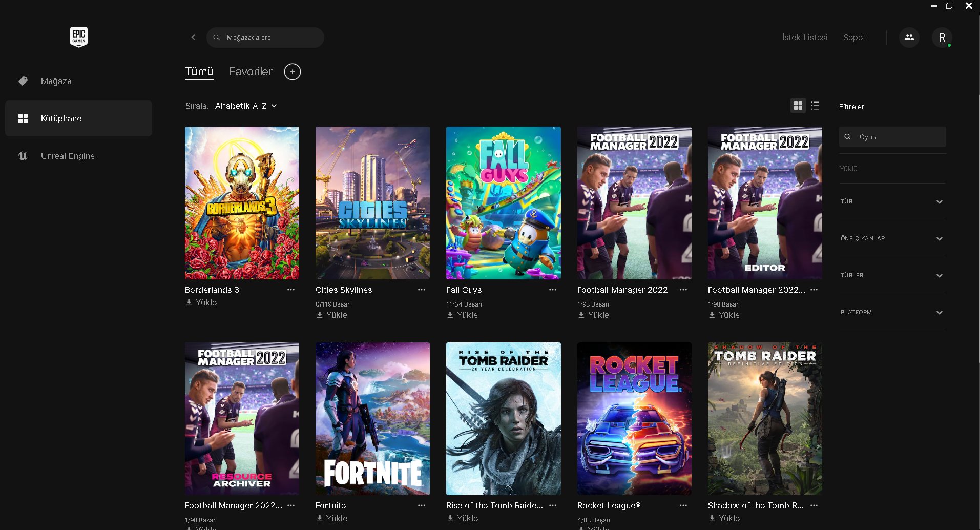Click the Rocket League® title text
Screen dimensions: 980x530
[609, 505]
